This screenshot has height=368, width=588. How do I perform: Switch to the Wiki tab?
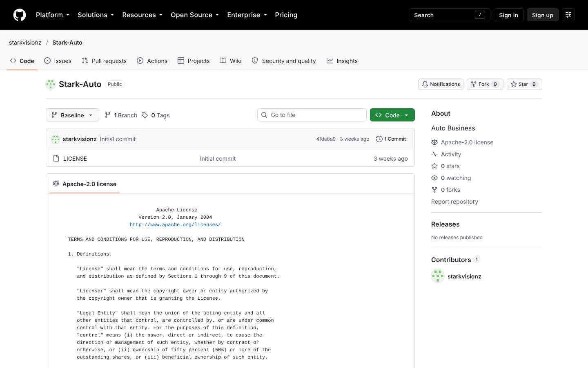point(231,61)
